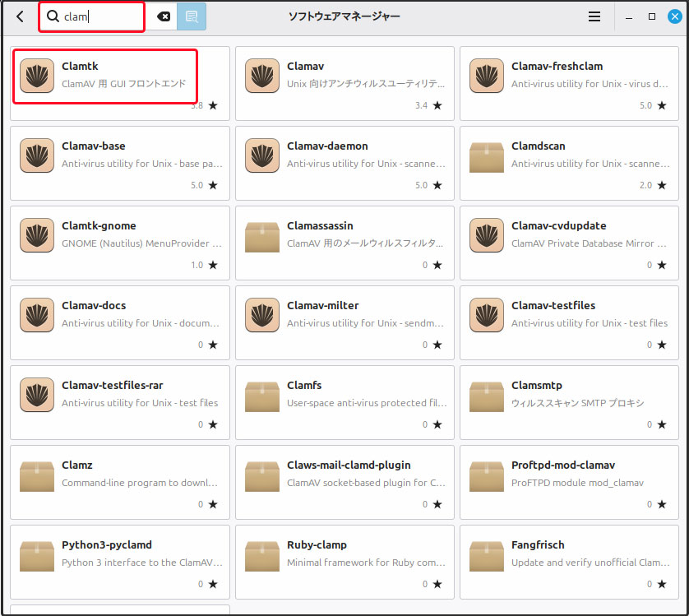Screen dimensions: 689x616
Task: Click the 2.0 star rating on Clamdscan
Action: point(653,185)
